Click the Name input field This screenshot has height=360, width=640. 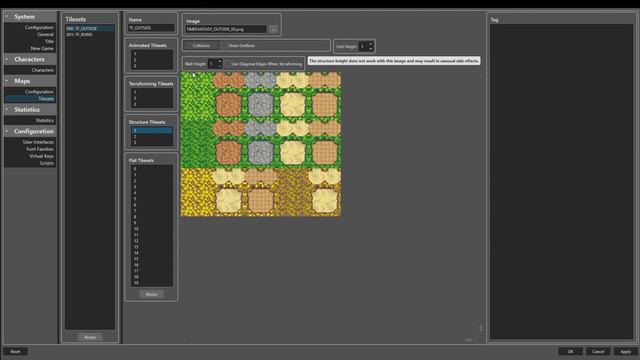click(151, 28)
